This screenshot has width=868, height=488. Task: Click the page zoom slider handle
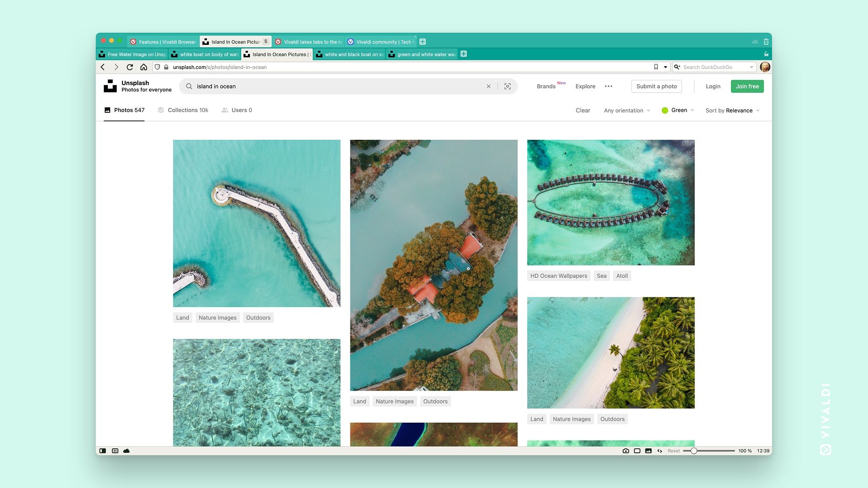point(693,451)
